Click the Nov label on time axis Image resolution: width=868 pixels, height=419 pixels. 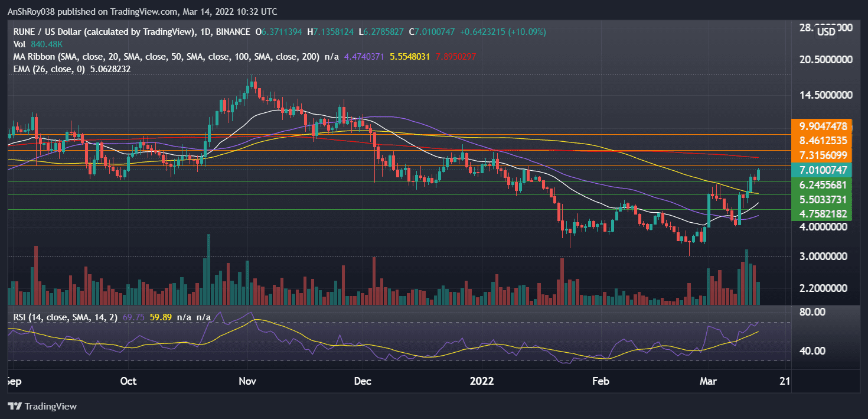coord(247,381)
